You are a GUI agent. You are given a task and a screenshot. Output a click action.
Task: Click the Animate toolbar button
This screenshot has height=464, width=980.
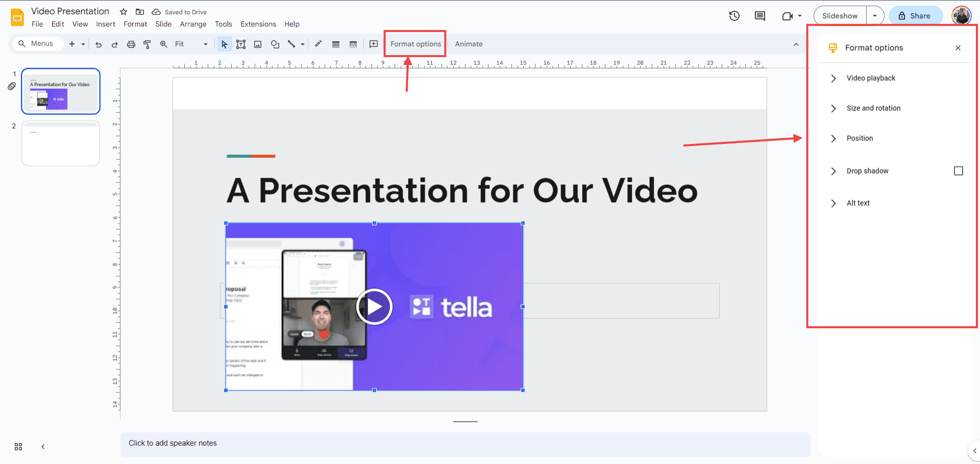pyautogui.click(x=469, y=44)
